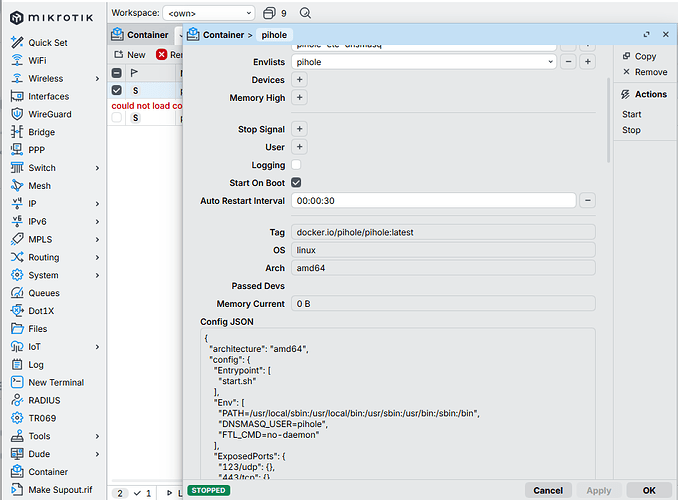Add User value with plus button
The image size is (678, 500).
pyautogui.click(x=299, y=147)
